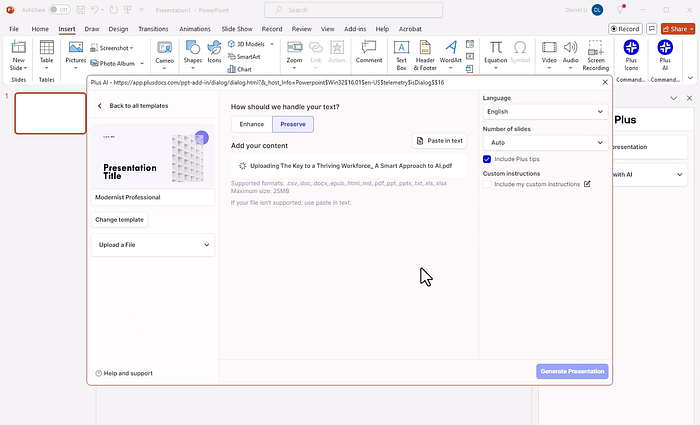
Task: Toggle AutoSave switch
Action: (x=59, y=10)
